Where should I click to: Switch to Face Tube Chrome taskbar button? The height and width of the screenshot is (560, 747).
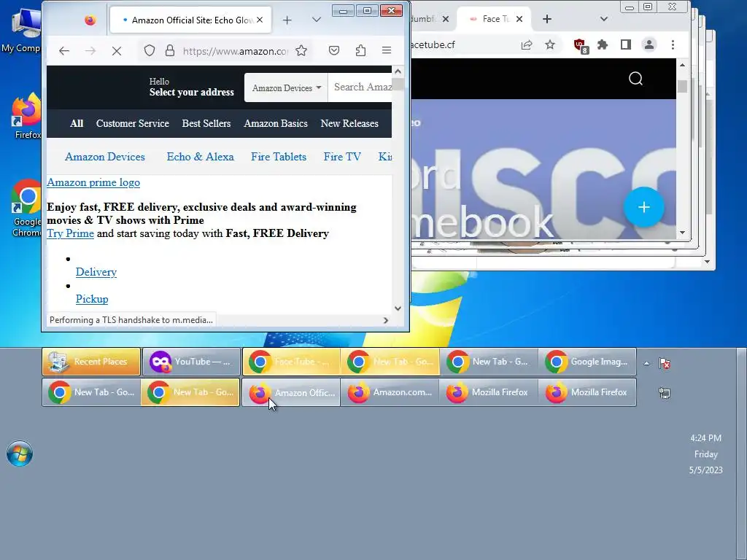coord(291,362)
